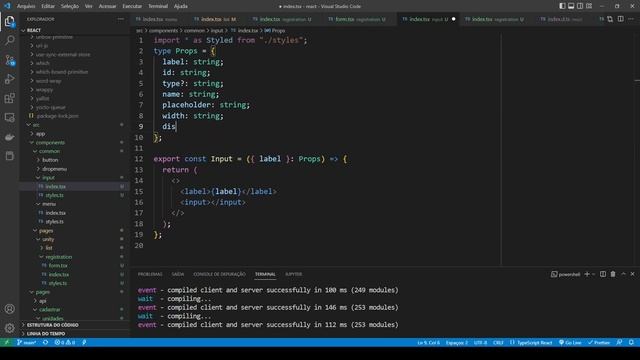
Task: Switch to the form.tsx editor tab
Action: pos(360,19)
